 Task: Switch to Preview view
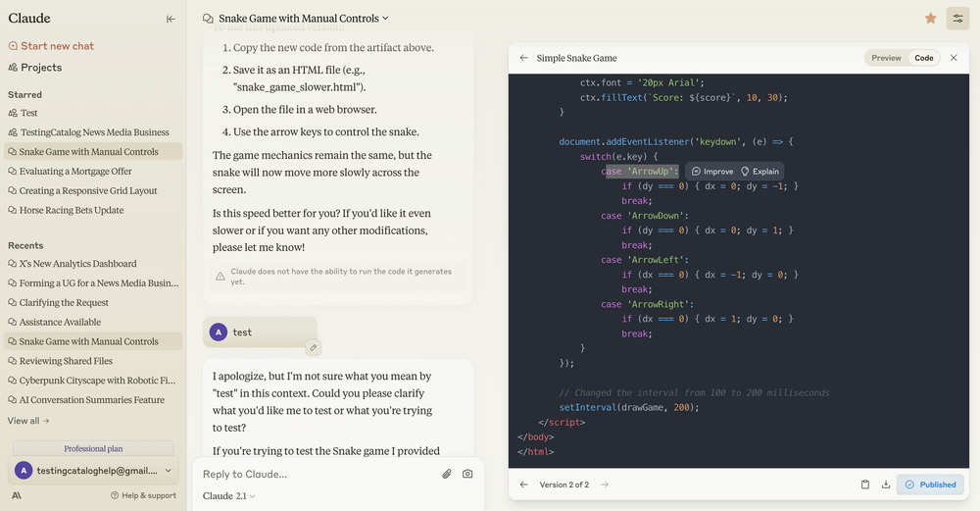(x=886, y=58)
